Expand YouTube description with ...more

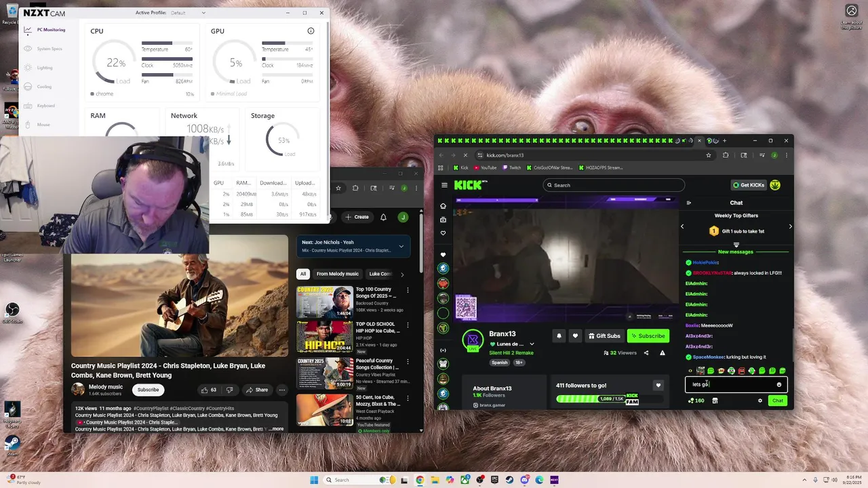[276, 428]
